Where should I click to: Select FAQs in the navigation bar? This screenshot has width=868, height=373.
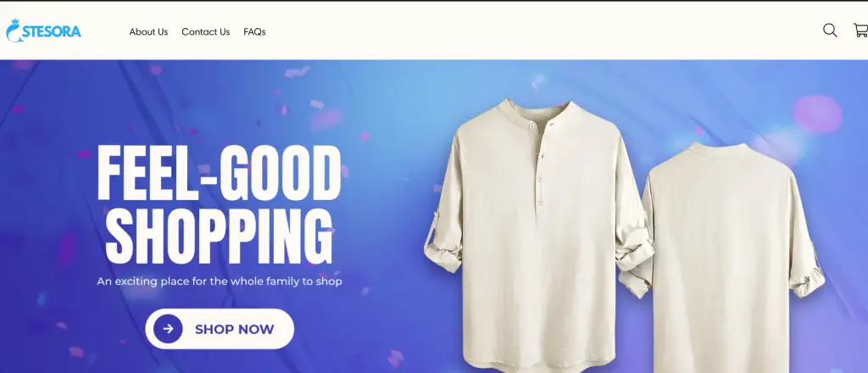click(254, 32)
